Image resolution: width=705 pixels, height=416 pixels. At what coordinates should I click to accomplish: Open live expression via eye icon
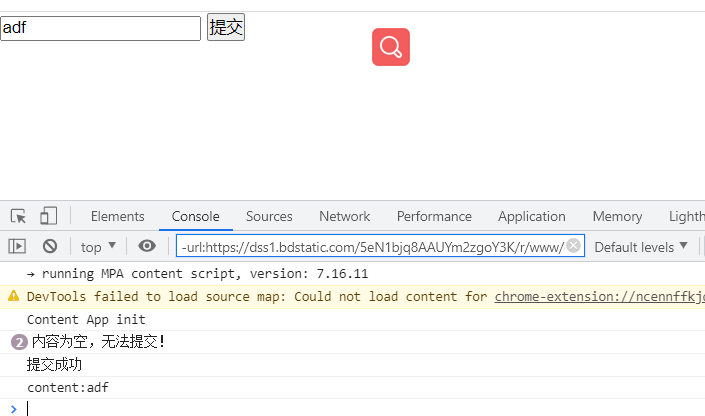(147, 246)
